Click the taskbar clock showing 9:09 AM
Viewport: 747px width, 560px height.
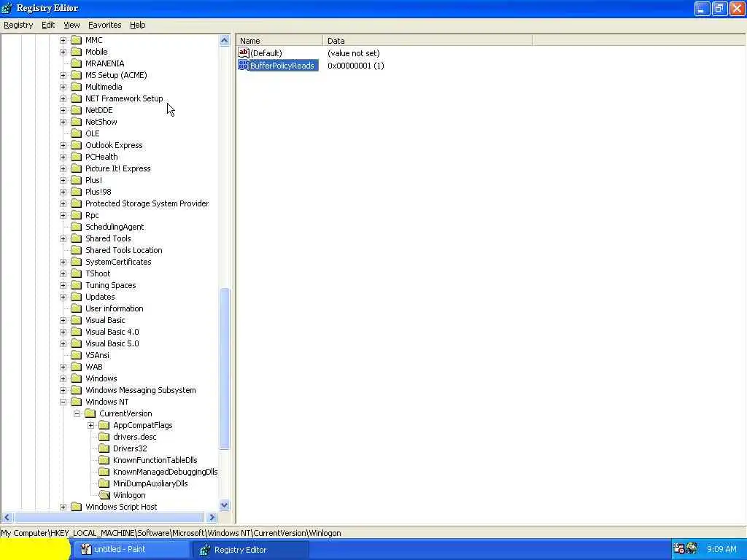(721, 549)
